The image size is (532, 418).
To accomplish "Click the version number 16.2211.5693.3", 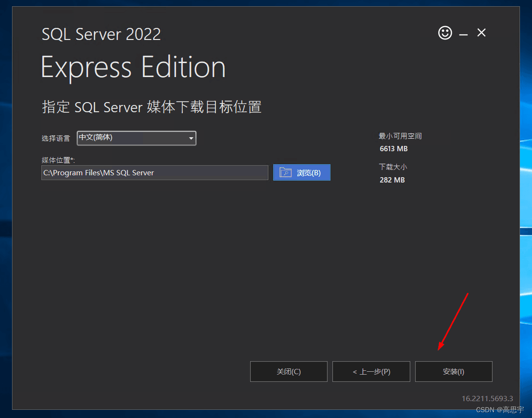I will pyautogui.click(x=487, y=398).
